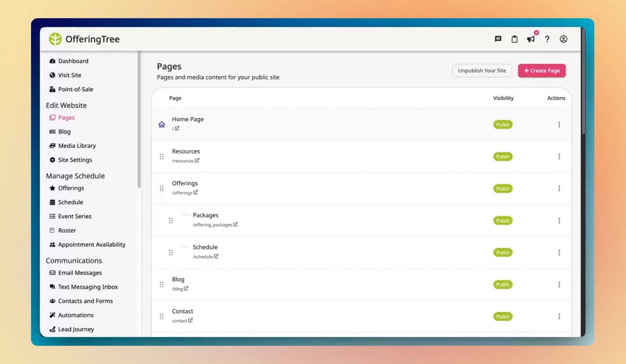Click Public badge on Schedule page row
Image resolution: width=626 pixels, height=364 pixels.
[x=503, y=253]
